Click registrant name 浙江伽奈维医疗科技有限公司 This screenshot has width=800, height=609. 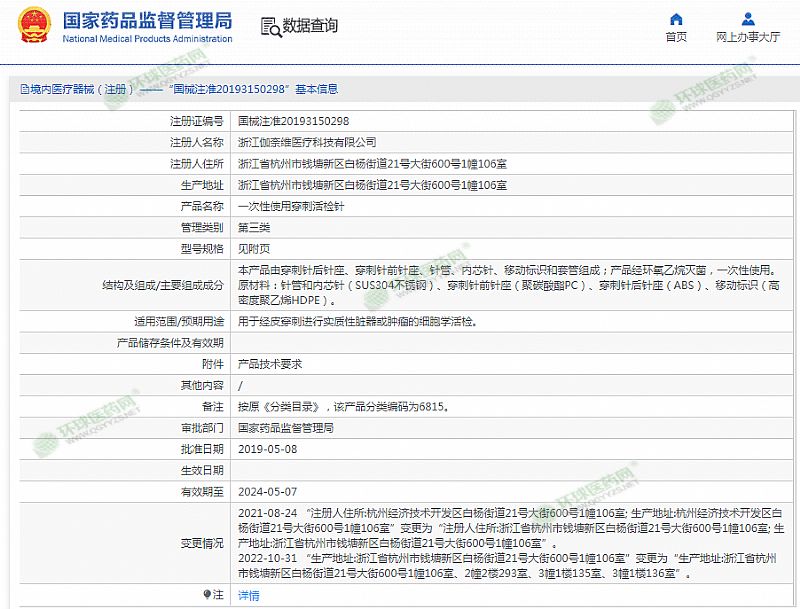coord(307,142)
